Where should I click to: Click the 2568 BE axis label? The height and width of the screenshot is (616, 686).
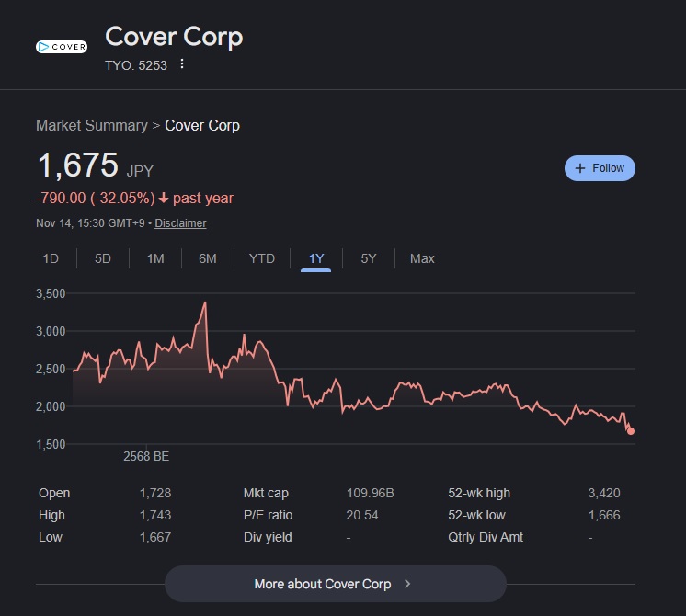[x=146, y=456]
